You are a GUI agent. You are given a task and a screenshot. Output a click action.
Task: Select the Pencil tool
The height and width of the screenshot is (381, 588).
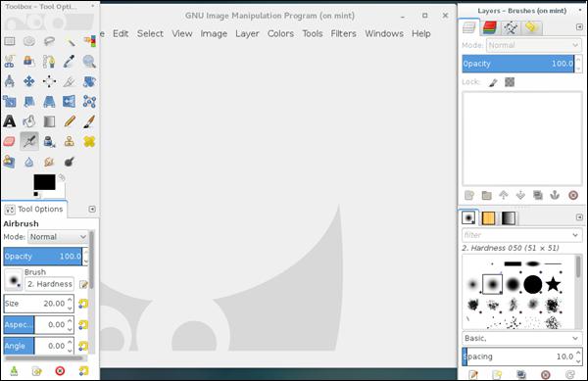pyautogui.click(x=70, y=121)
